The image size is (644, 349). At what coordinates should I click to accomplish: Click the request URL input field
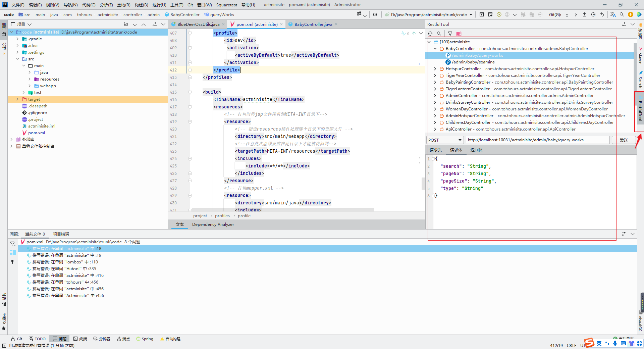point(537,140)
